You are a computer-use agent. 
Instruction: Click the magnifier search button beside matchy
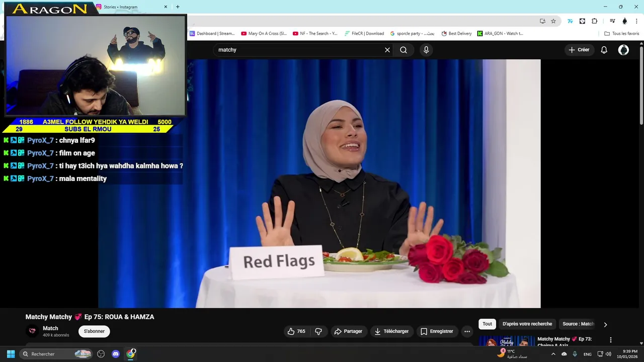click(x=404, y=50)
